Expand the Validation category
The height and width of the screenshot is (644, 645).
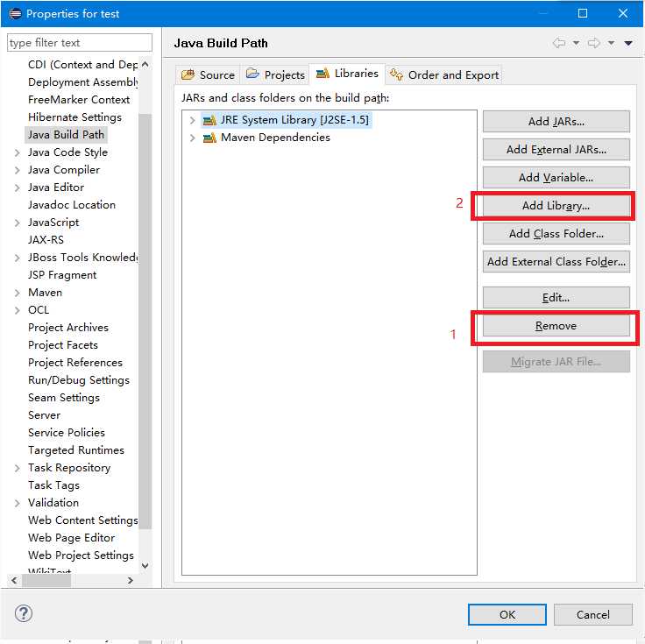(x=17, y=503)
